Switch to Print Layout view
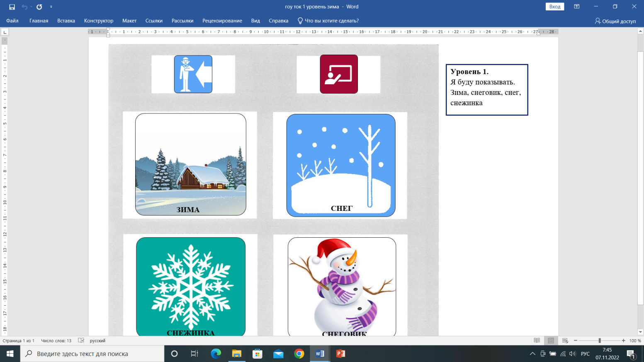This screenshot has width=644, height=362. 551,340
